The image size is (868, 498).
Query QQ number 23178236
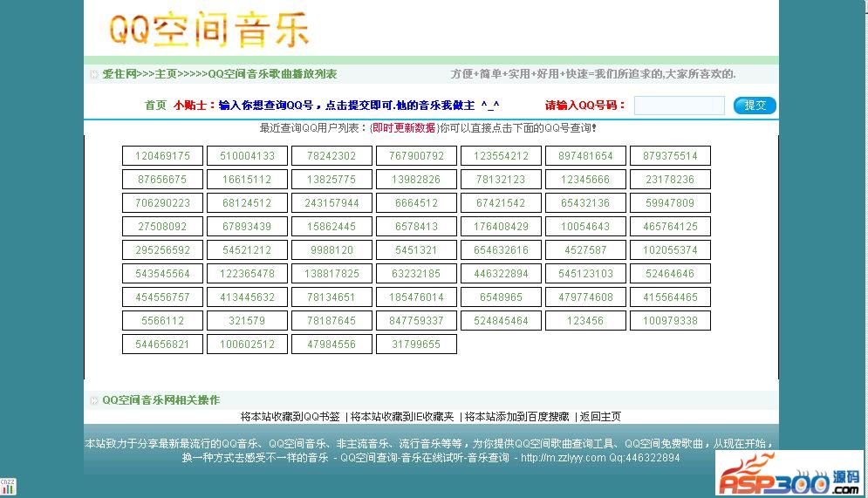point(671,180)
